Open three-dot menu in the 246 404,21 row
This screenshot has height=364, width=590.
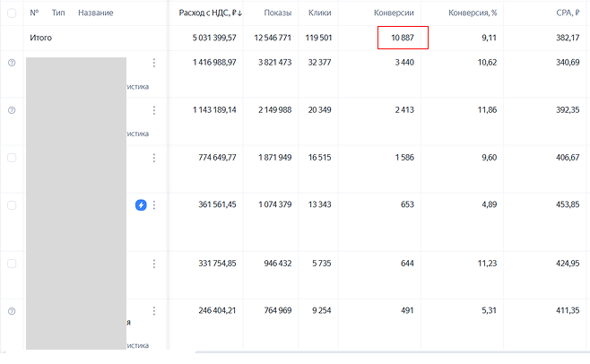tap(154, 311)
